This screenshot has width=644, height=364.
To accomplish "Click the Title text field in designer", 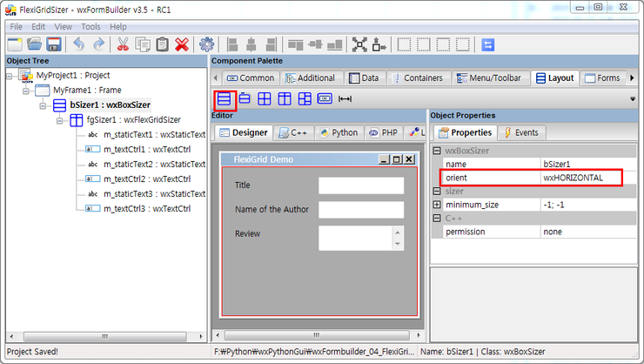I will (x=360, y=185).
